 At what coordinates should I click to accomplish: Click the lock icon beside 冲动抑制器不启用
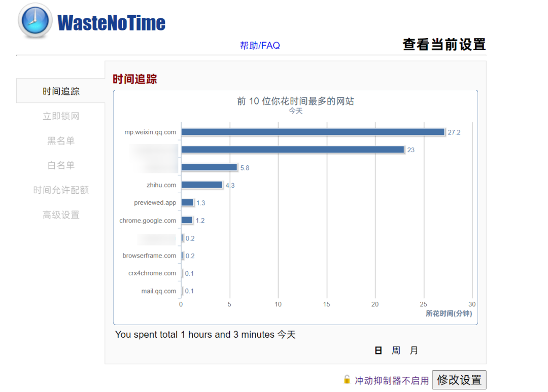pyautogui.click(x=347, y=379)
